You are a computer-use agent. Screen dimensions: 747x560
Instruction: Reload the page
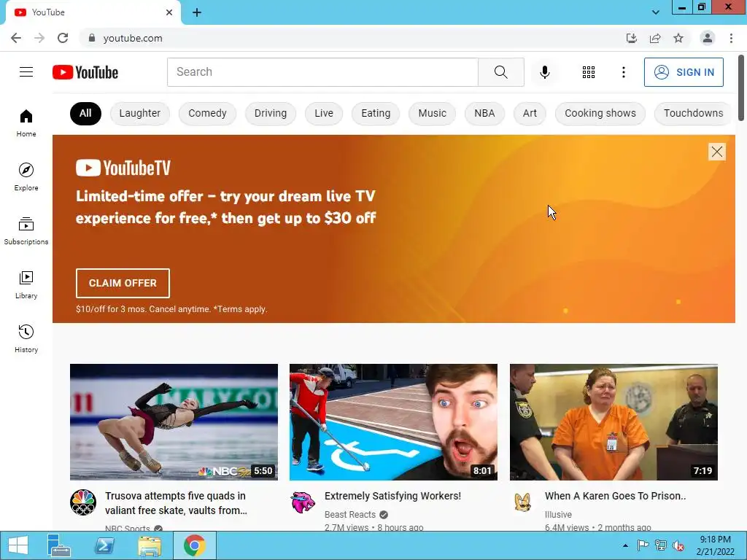[x=63, y=38]
